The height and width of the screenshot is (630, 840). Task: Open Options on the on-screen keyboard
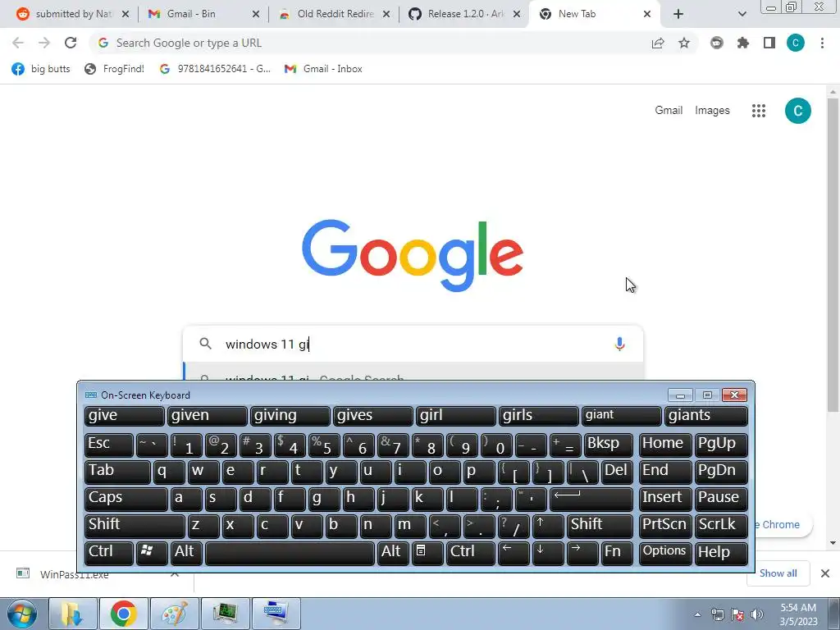[x=664, y=553]
